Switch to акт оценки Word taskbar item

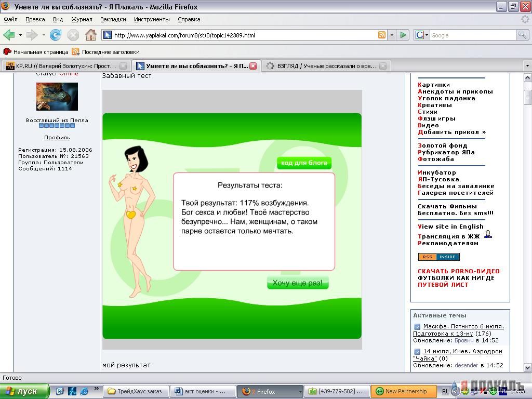tap(203, 391)
